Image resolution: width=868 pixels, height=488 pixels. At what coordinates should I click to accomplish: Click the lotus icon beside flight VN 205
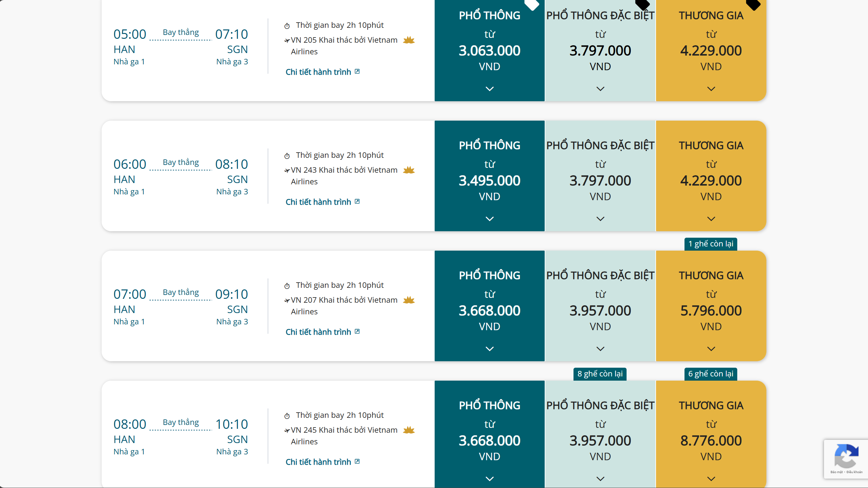coord(409,40)
